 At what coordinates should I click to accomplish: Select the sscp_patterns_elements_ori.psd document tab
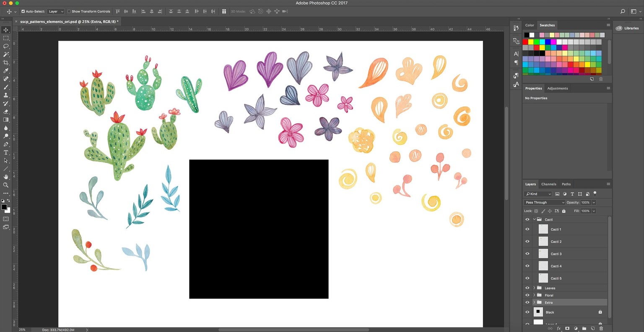coord(69,21)
